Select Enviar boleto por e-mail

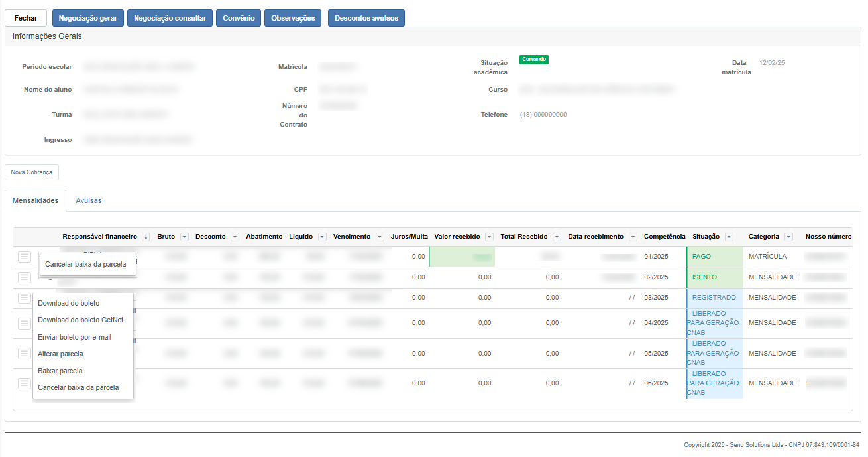tap(75, 337)
